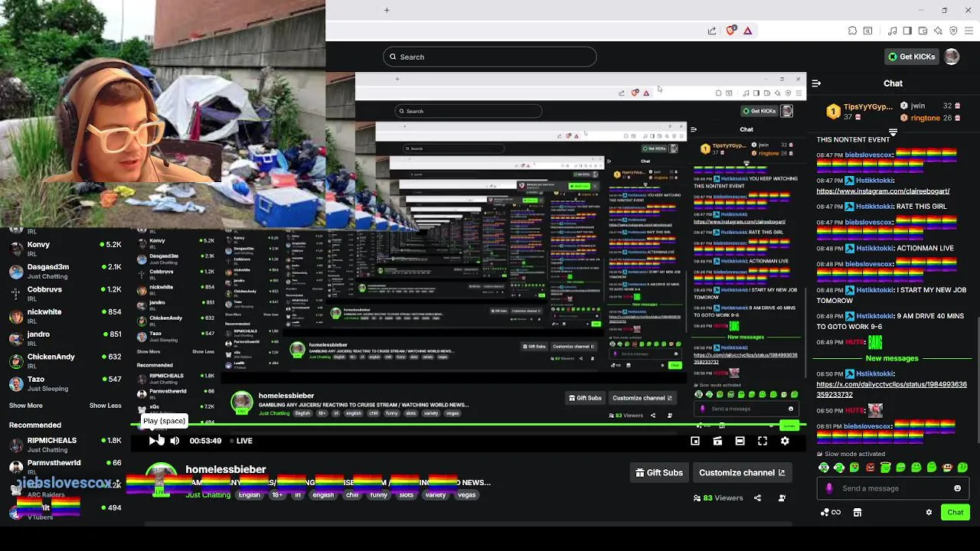Toggle mini player icon in player controls
The image size is (980, 551).
(695, 441)
